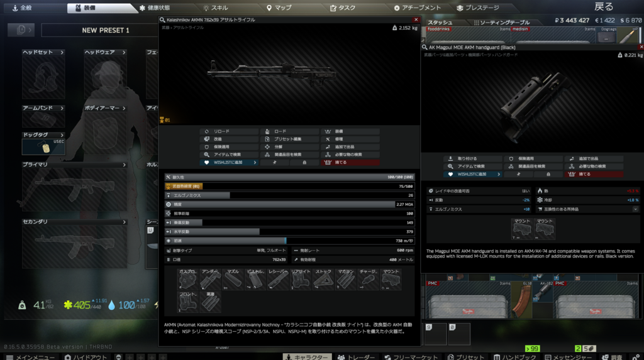This screenshot has width=644, height=360.
Task: Click the プリセット編集 button
Action: pos(289,139)
